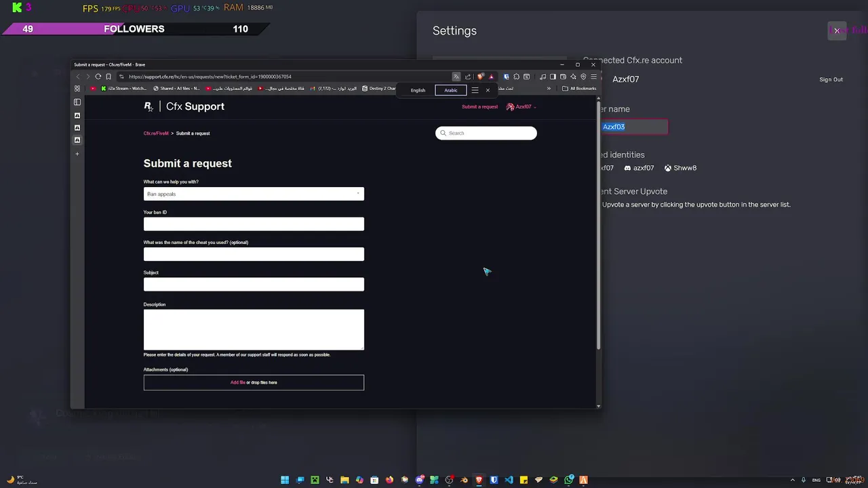The width and height of the screenshot is (868, 488).
Task: Sign Out of Cfx.re account
Action: point(831,79)
